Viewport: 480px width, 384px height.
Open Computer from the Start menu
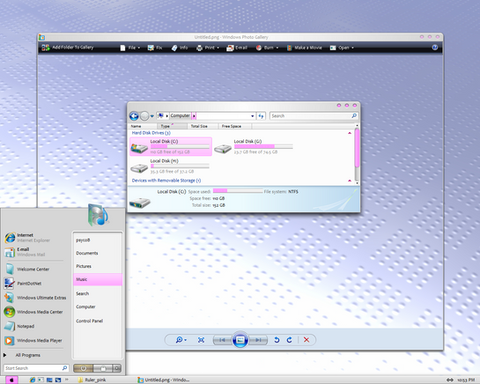(x=98, y=307)
